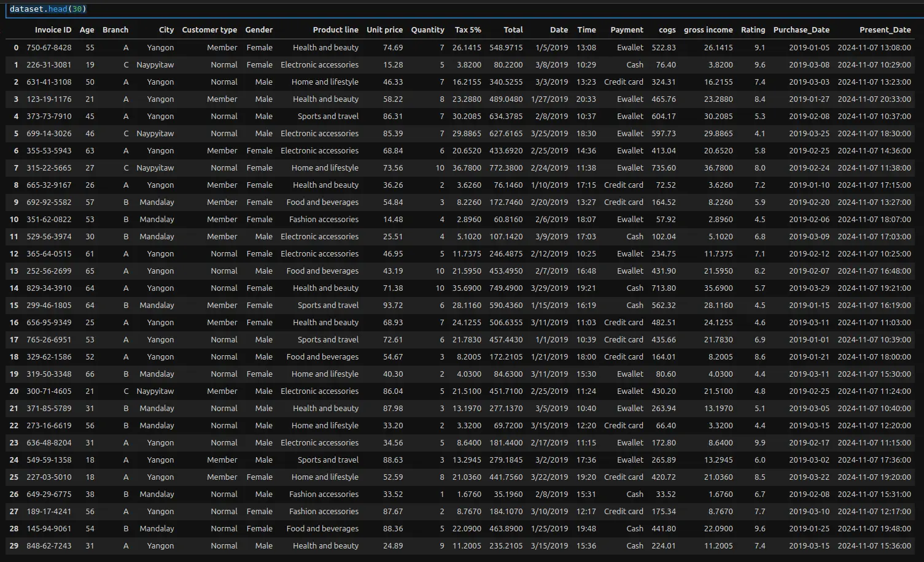Click unit price 86.31
924x562 pixels.
pos(393,116)
